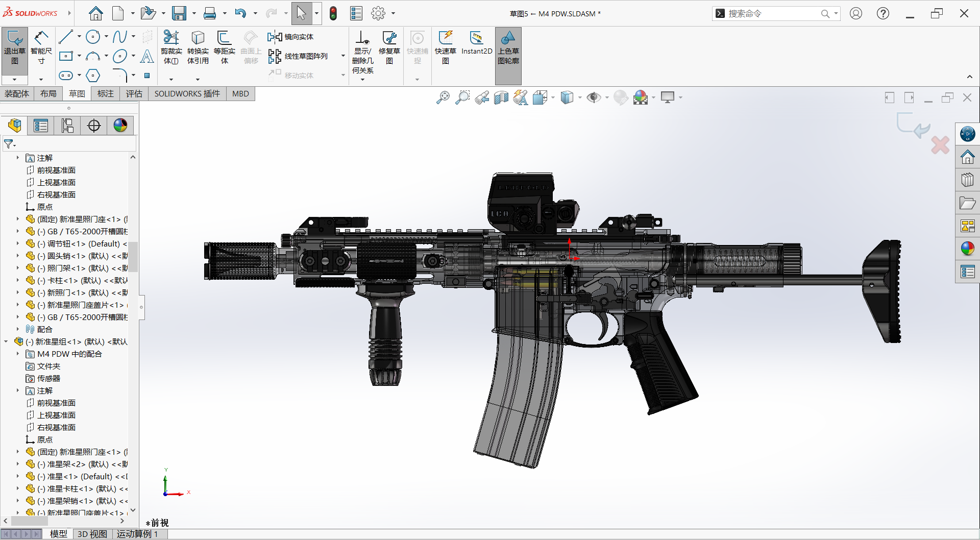Click the Undo arrow icon
The width and height of the screenshot is (980, 540).
241,13
